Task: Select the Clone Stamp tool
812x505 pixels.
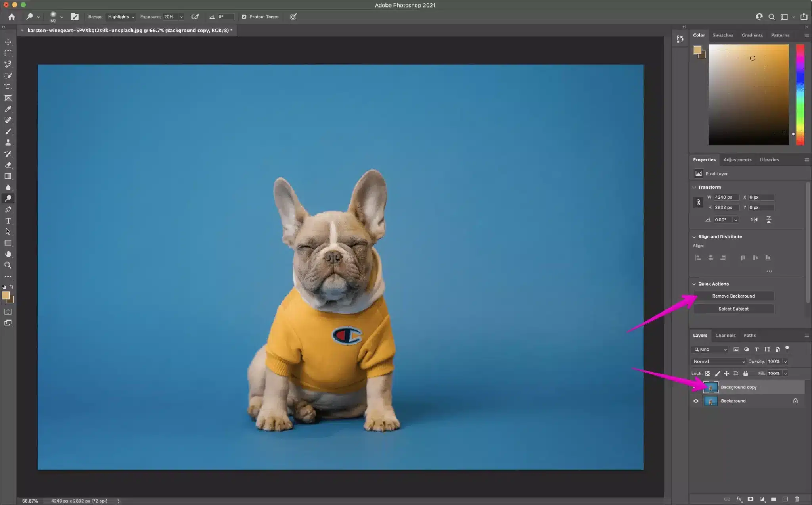Action: [x=8, y=142]
